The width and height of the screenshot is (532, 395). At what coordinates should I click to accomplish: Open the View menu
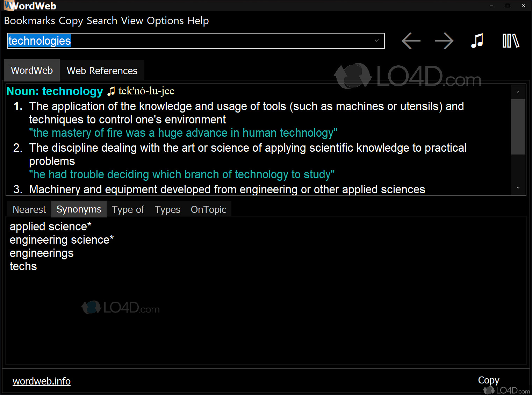click(x=132, y=21)
